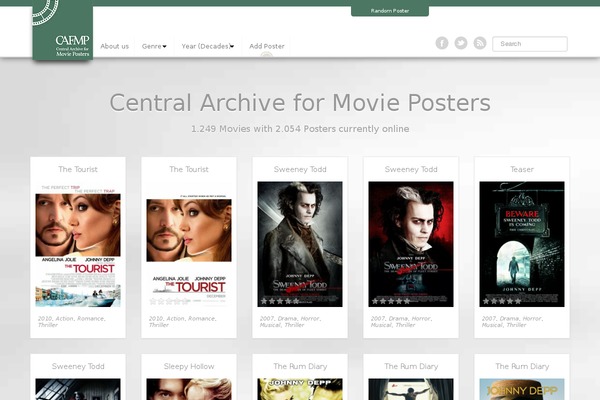Open middle The Rum Diary title link
Image resolution: width=600 pixels, height=400 pixels.
[x=411, y=366]
